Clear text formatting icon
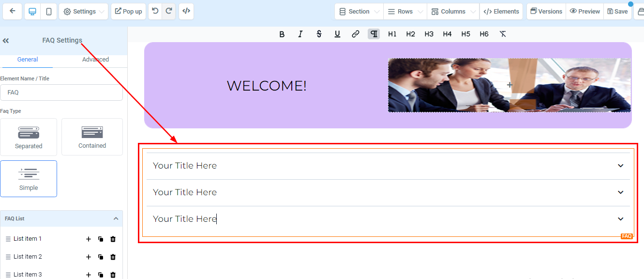 503,34
